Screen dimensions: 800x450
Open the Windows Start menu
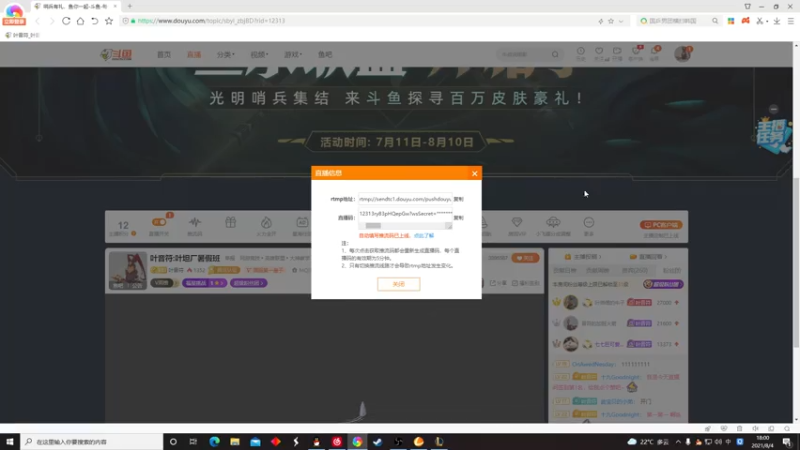[x=10, y=442]
